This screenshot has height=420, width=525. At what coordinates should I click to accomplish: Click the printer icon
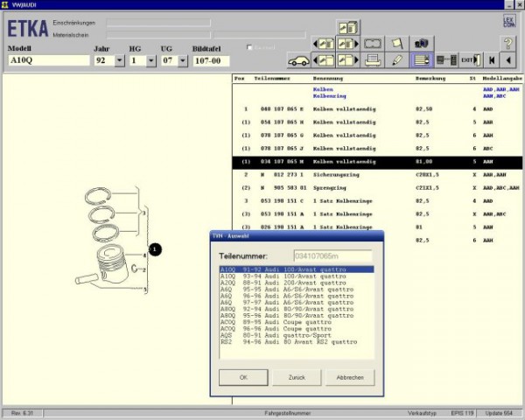[373, 60]
